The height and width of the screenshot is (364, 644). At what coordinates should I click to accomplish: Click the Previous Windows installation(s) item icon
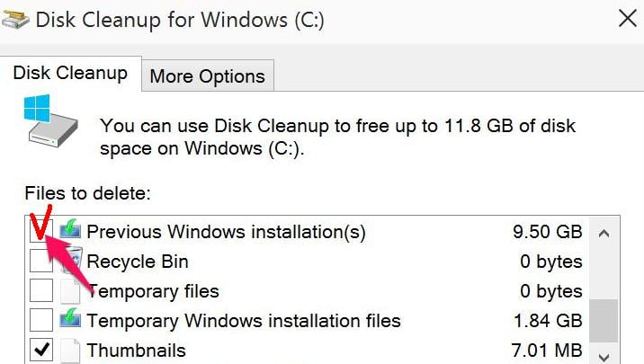tap(70, 232)
